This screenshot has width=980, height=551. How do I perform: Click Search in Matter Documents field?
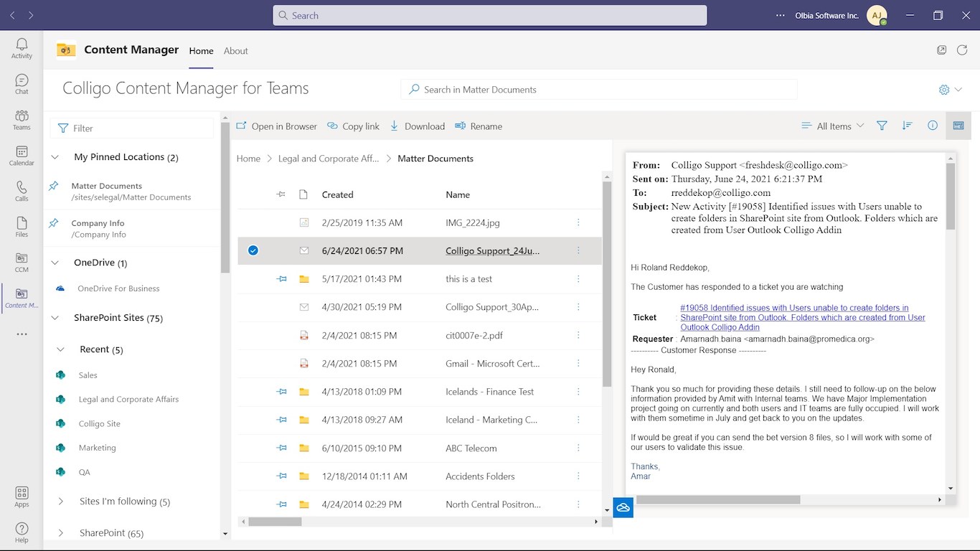tap(599, 90)
